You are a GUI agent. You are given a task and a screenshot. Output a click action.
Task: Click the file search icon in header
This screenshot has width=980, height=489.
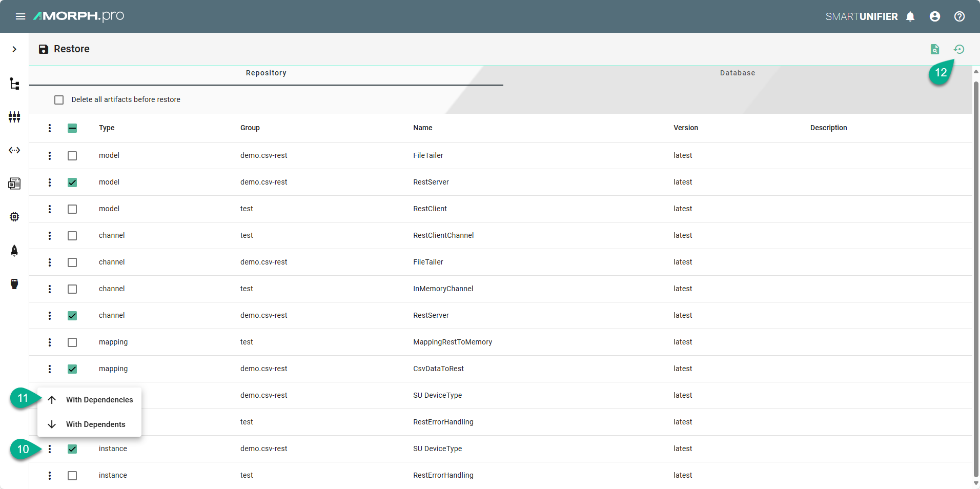point(935,49)
